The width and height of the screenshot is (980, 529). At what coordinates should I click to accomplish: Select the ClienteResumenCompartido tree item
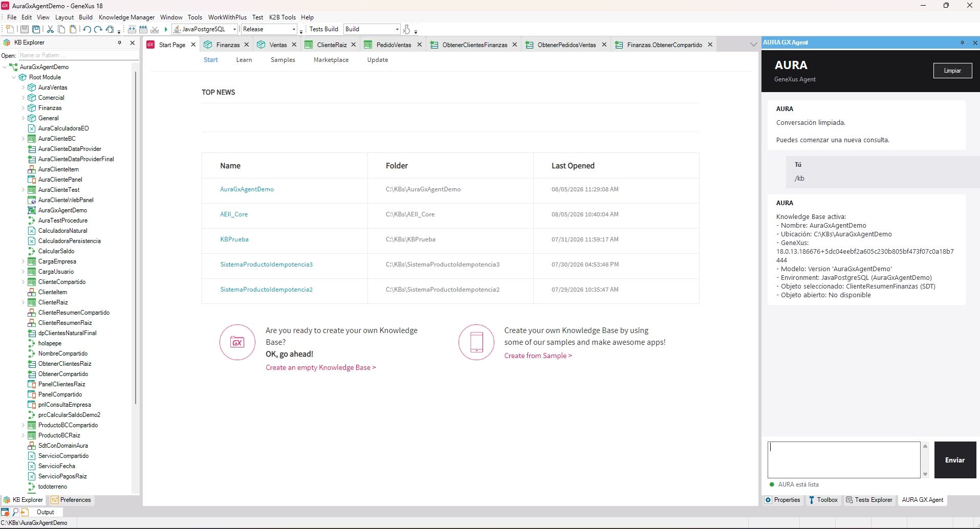pyautogui.click(x=74, y=313)
